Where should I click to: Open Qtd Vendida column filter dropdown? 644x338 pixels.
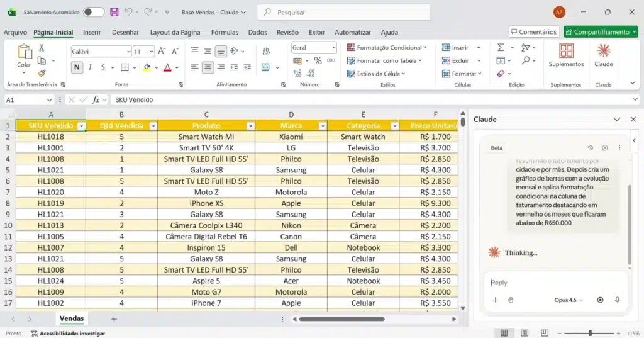(x=153, y=127)
